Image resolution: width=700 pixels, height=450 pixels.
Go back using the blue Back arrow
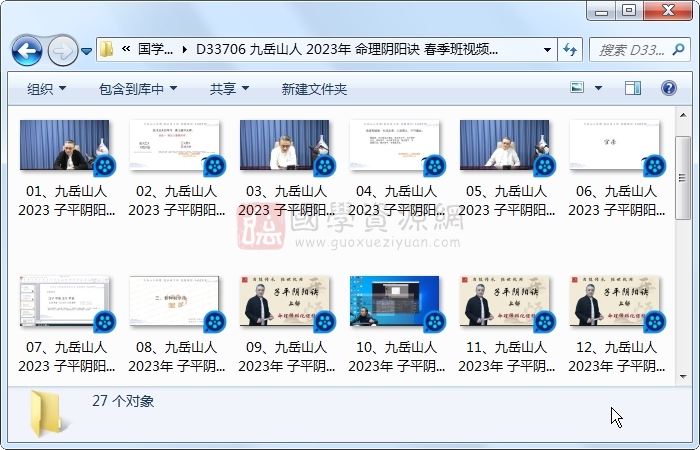pos(27,50)
